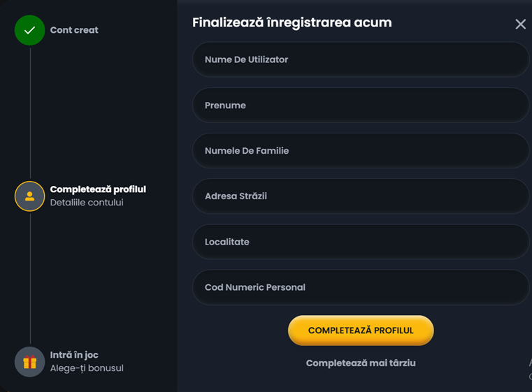Click the Completează mai târziu link

click(x=361, y=363)
